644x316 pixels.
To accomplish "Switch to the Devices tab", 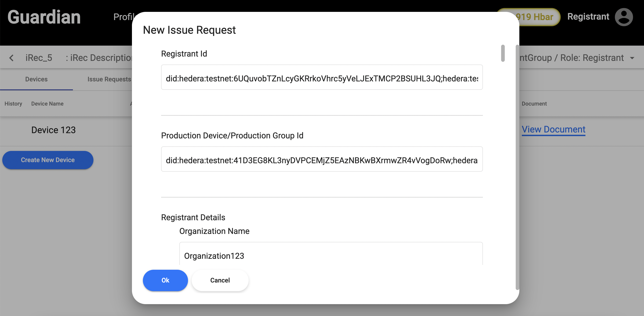I will coord(36,79).
